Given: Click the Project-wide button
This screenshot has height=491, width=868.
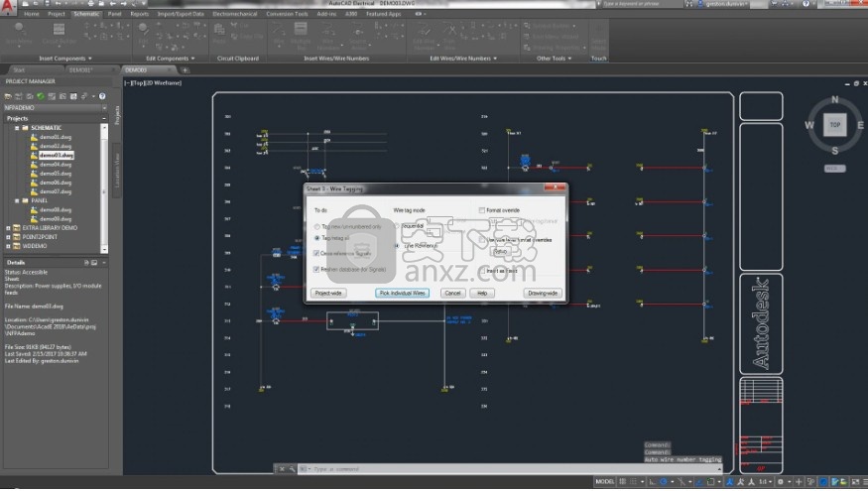Looking at the screenshot, I should [328, 294].
